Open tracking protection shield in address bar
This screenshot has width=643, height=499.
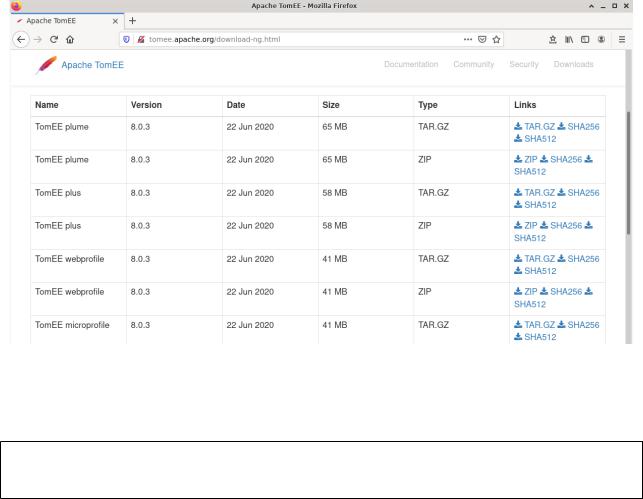[x=126, y=39]
